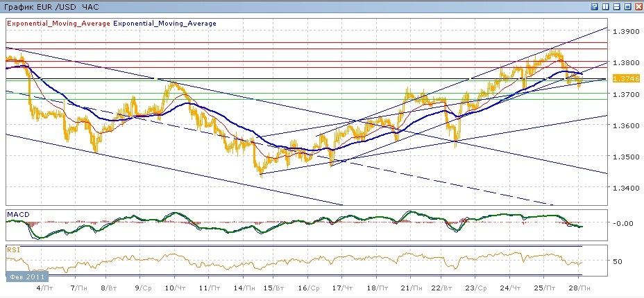Screen dimensions: 644x298
Task: Click the График EUR/USD ЧАС window title
Action: pyautogui.click(x=51, y=6)
